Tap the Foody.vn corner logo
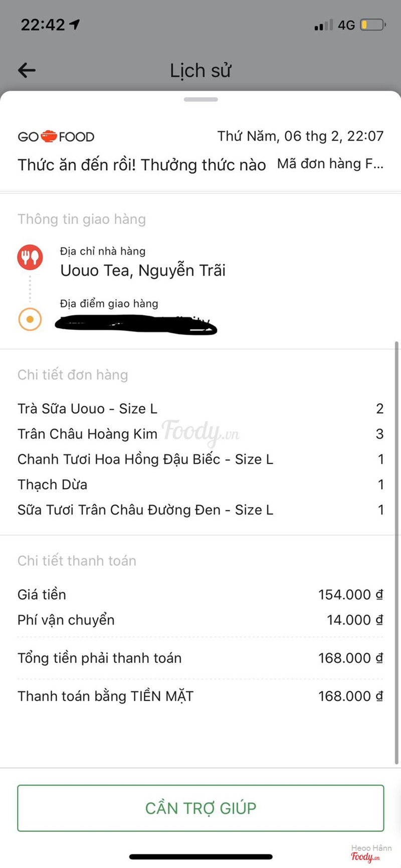This screenshot has width=401, height=868. pos(365,856)
